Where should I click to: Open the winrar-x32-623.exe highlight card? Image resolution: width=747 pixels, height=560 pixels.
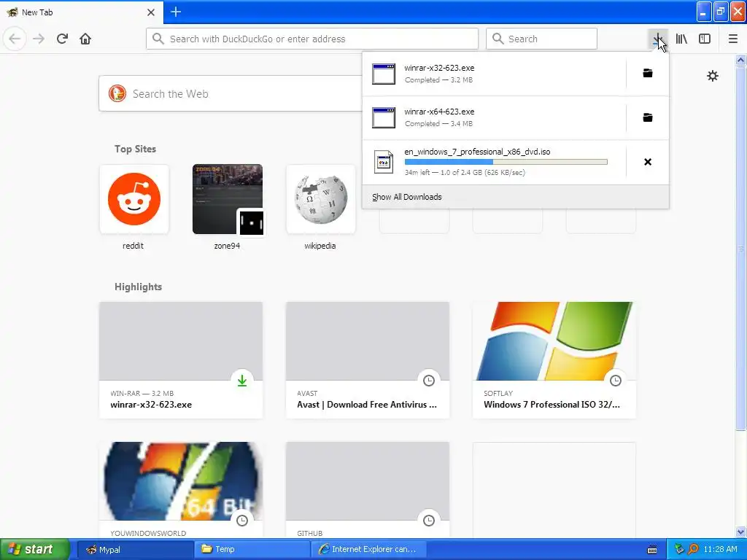click(181, 360)
